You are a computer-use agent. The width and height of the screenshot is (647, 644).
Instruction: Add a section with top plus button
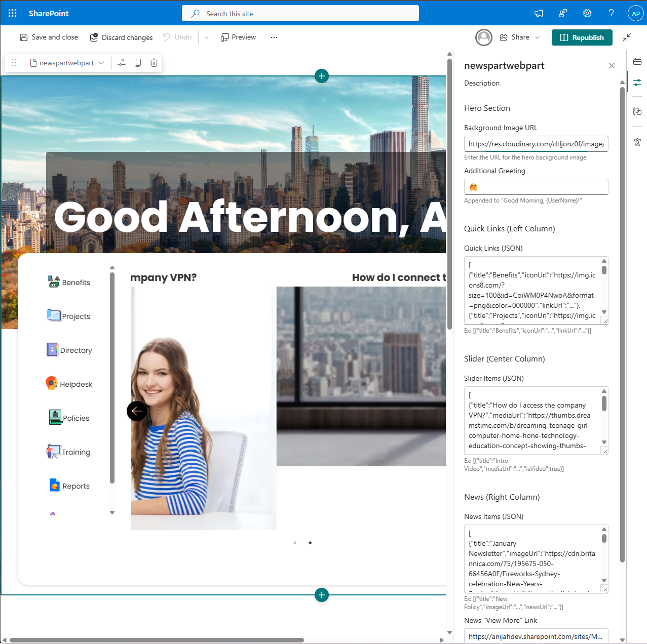[322, 76]
